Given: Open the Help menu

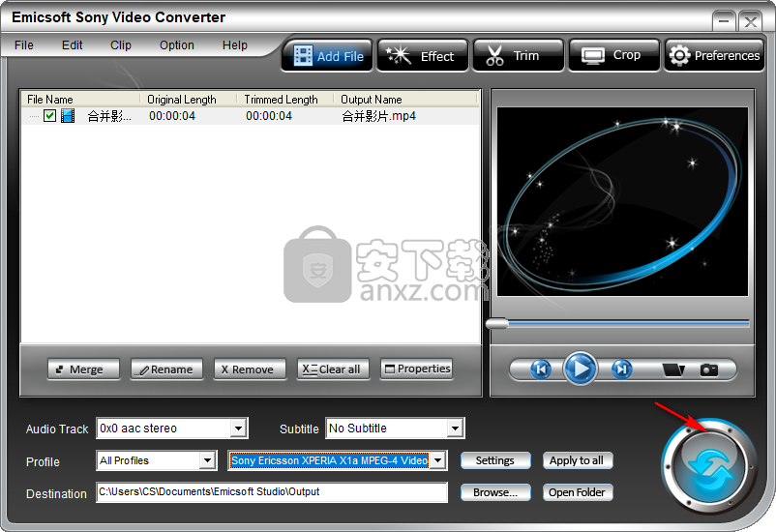Looking at the screenshot, I should click(234, 45).
